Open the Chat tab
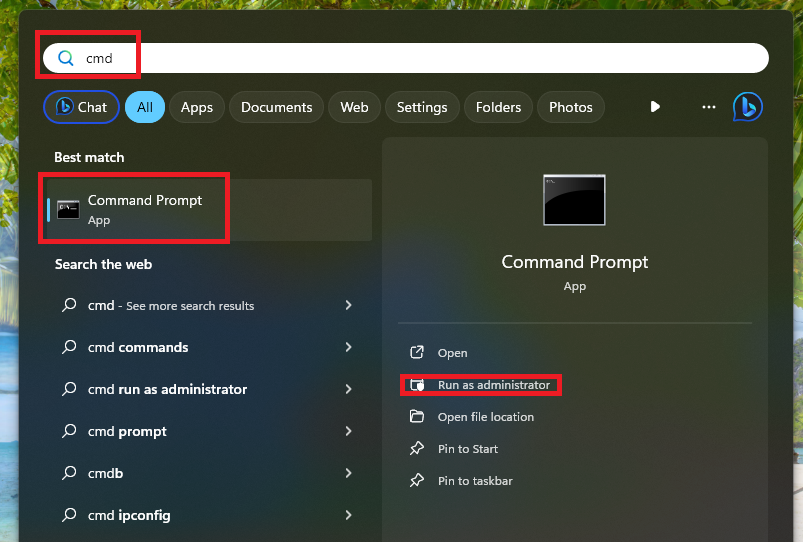Screen dimensions: 803x542 point(81,107)
